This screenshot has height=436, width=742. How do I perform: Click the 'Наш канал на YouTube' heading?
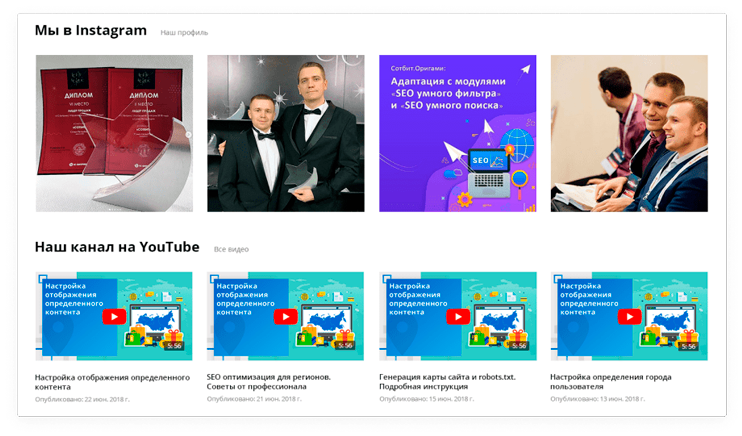(117, 247)
